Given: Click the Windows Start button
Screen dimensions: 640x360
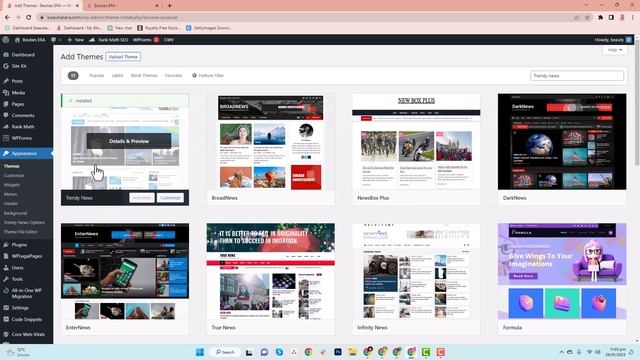Looking at the screenshot, I should (200, 352).
